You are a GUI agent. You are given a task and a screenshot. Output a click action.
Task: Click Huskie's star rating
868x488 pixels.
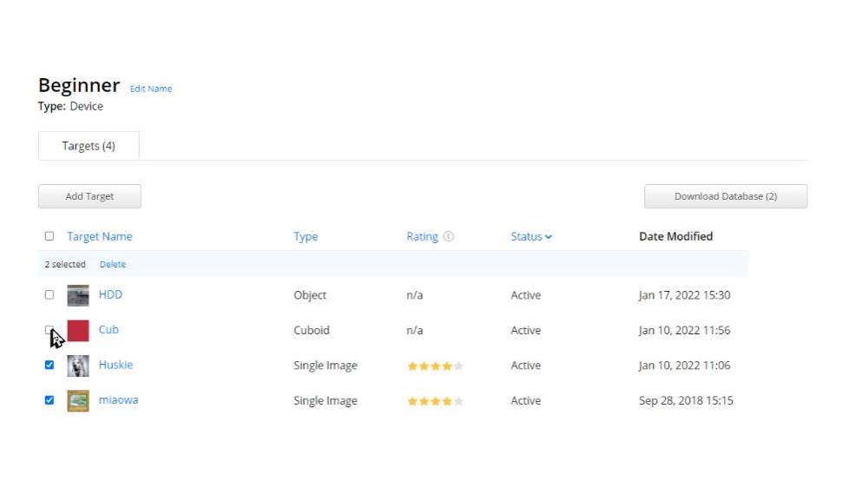tap(435, 366)
